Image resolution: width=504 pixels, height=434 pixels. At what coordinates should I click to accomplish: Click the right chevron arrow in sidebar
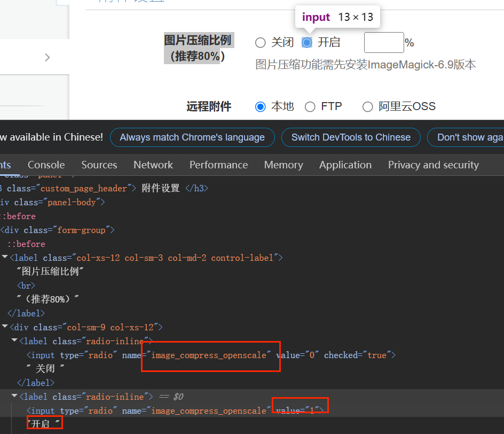pyautogui.click(x=48, y=57)
